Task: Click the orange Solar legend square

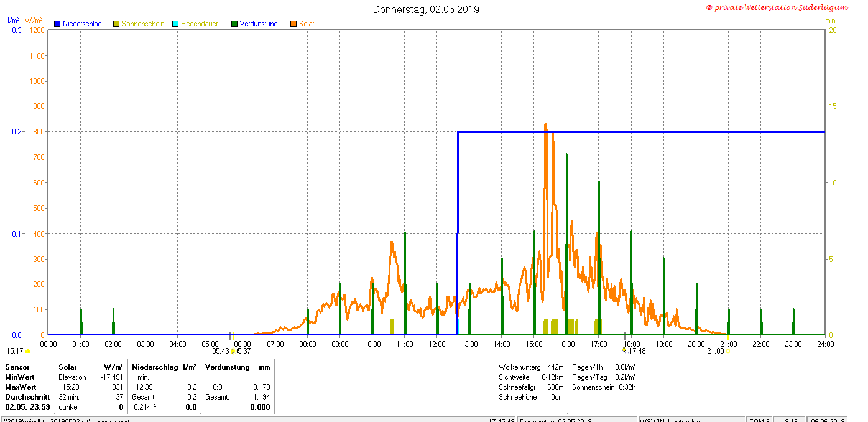Action: point(293,24)
